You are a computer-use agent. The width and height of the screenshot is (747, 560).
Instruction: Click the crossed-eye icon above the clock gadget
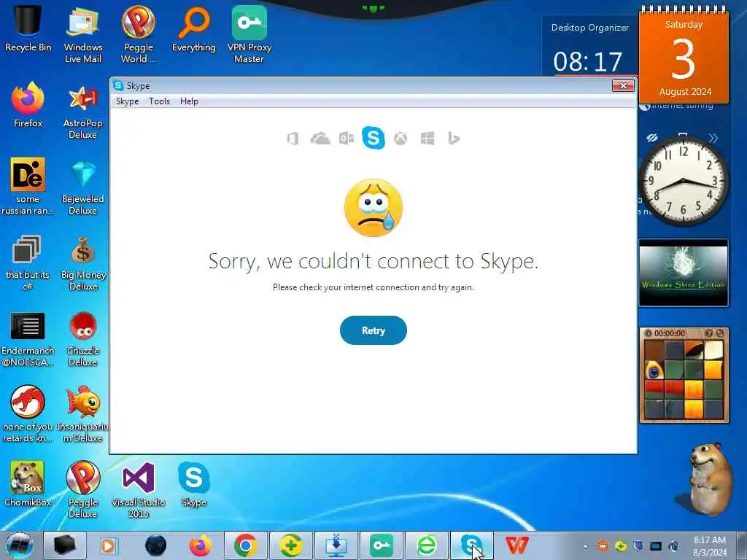(x=652, y=138)
